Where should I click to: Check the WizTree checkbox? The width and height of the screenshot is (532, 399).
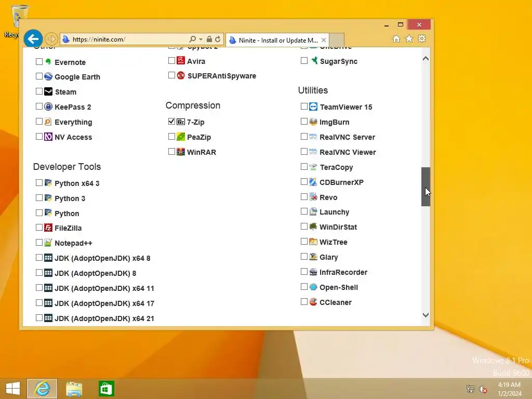[304, 242]
